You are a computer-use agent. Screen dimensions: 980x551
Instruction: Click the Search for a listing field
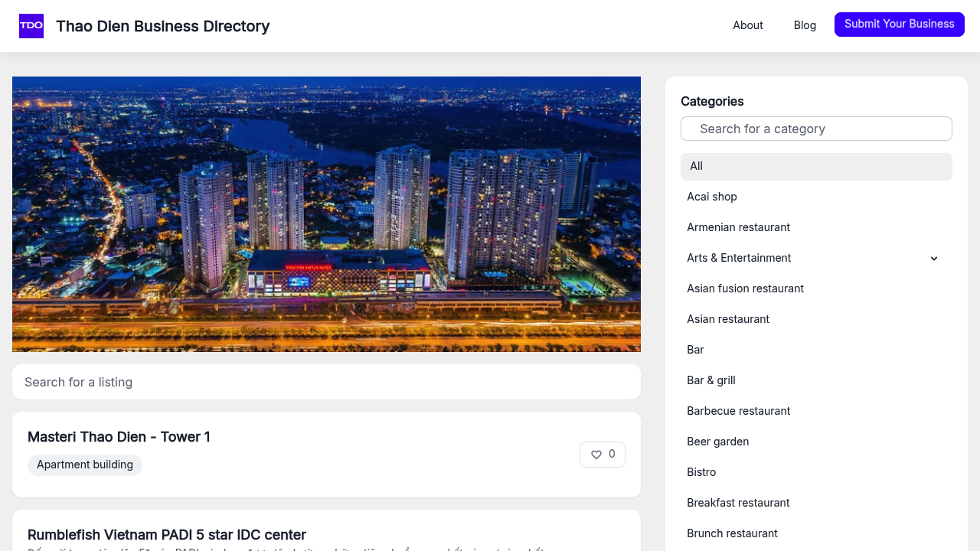[x=326, y=382]
